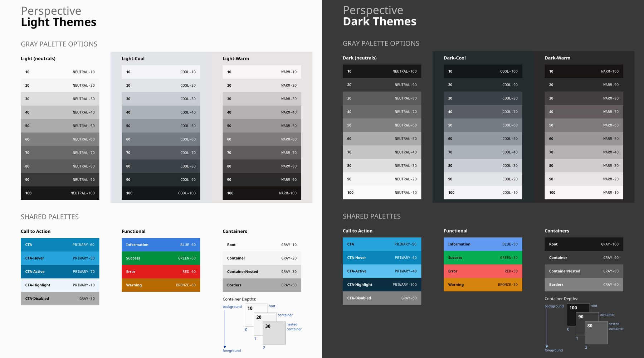Click the Dark-Warm palette title
This screenshot has height=358, width=644.
click(x=557, y=58)
